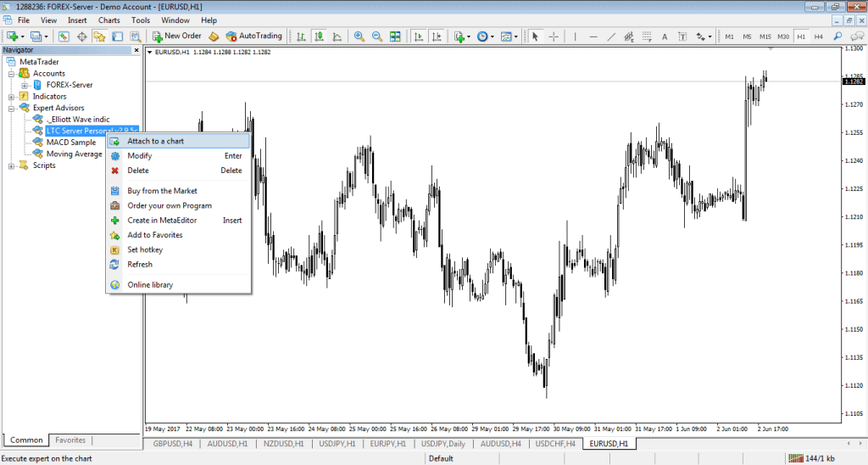Switch chart to line chart icon

pos(337,36)
